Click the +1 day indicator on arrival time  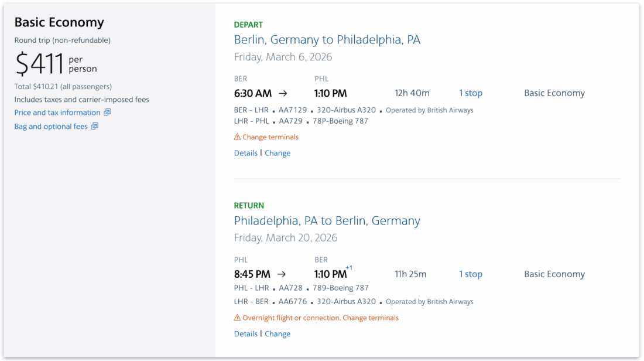(x=349, y=268)
